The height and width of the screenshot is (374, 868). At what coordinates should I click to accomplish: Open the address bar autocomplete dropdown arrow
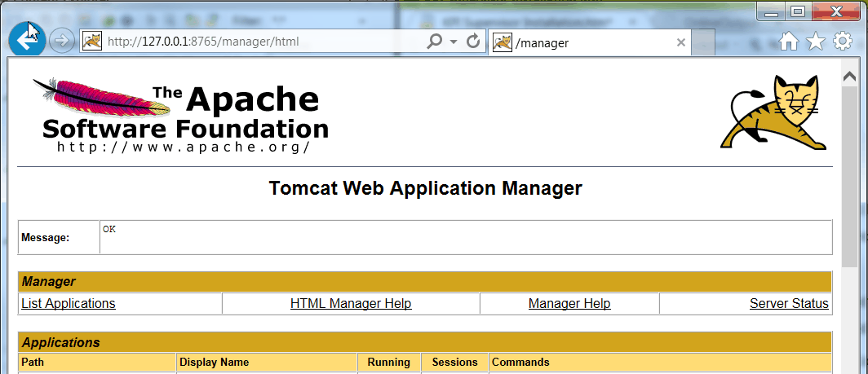pos(454,42)
